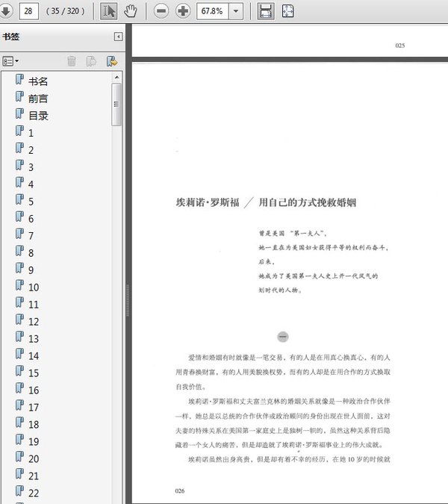Go to bookmark 5
Image resolution: width=448 pixels, height=504 pixels.
click(x=31, y=202)
